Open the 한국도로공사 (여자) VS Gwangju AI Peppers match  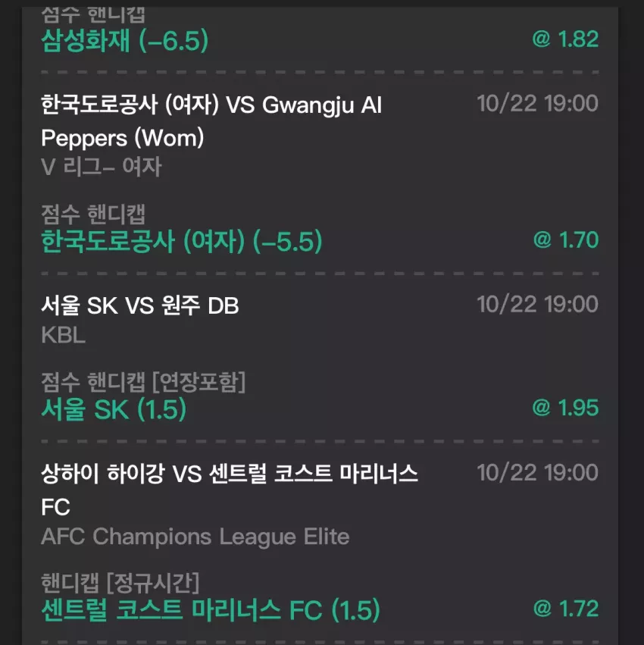click(211, 121)
